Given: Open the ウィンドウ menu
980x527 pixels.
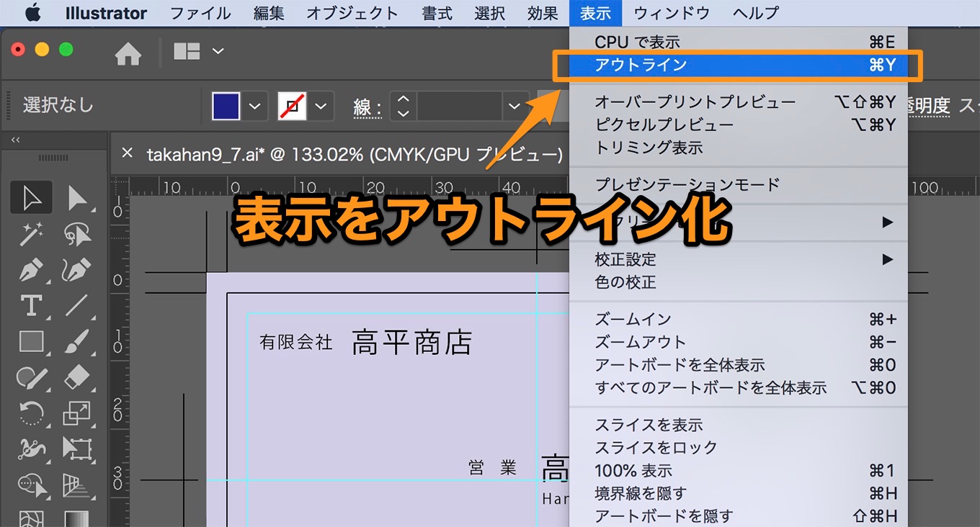Looking at the screenshot, I should point(672,13).
